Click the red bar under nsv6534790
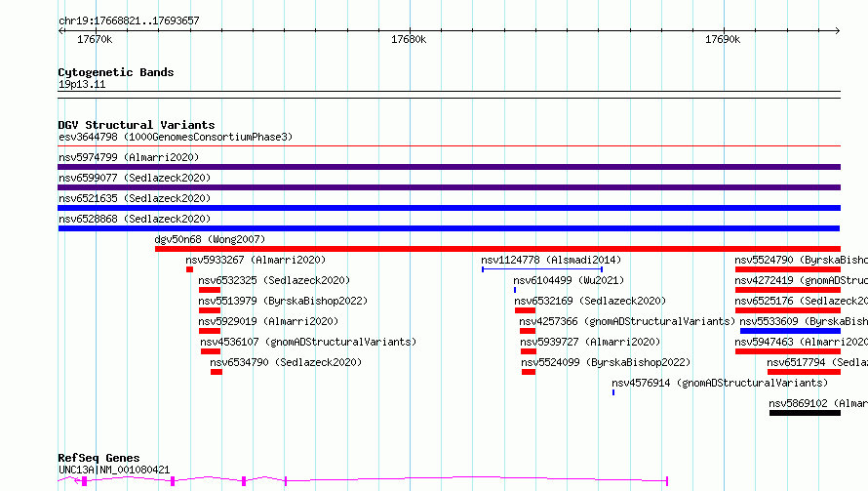Viewport: 868px width, 491px height. point(217,372)
